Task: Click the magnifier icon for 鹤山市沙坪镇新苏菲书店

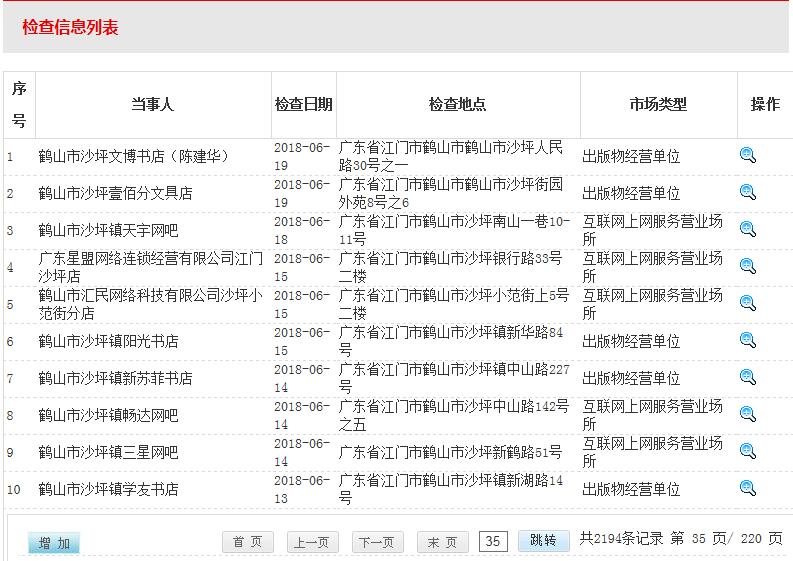Action: click(747, 377)
